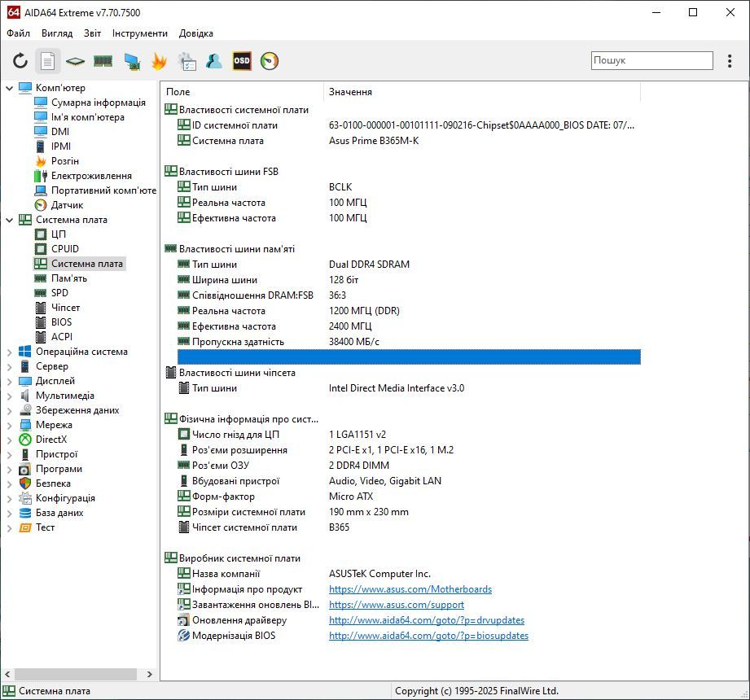Click the highlighted blue selected row

[409, 357]
